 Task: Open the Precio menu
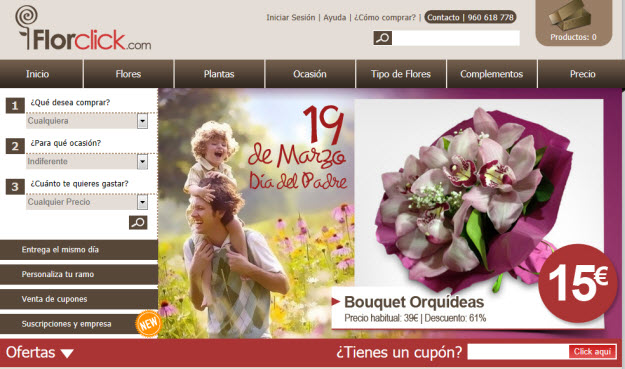(x=581, y=74)
